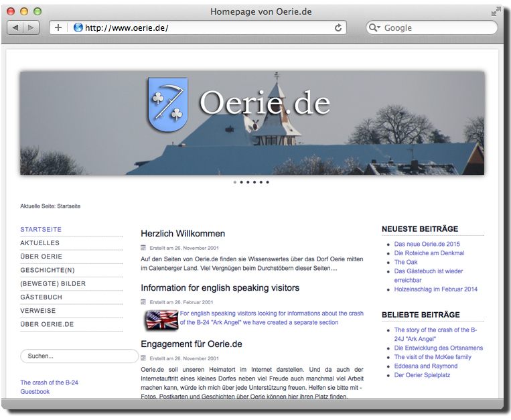Image resolution: width=511 pixels, height=420 pixels.
Task: Click the yellow minimize window button
Action: coord(24,11)
